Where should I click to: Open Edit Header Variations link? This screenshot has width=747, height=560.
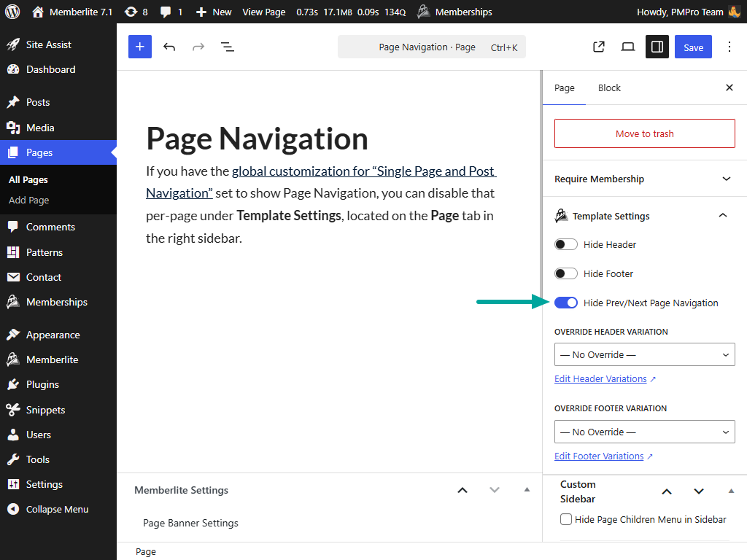(x=605, y=379)
